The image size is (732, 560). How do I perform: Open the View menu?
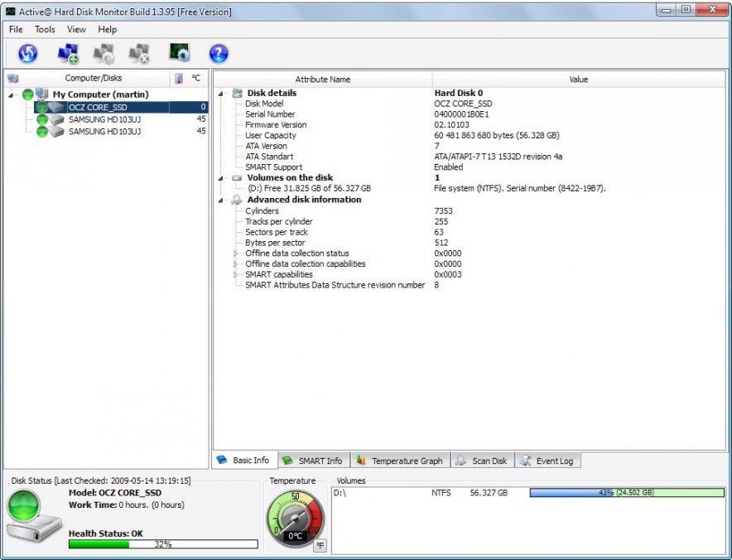pyautogui.click(x=76, y=30)
